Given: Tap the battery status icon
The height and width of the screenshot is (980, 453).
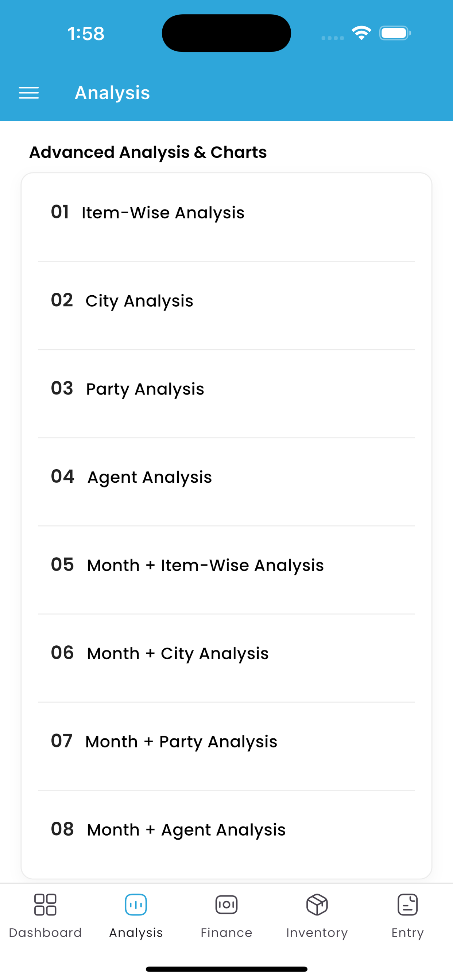Looking at the screenshot, I should (395, 33).
